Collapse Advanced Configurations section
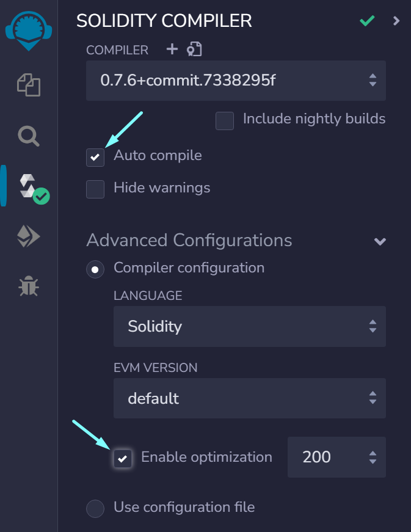The image size is (411, 532). pos(380,241)
